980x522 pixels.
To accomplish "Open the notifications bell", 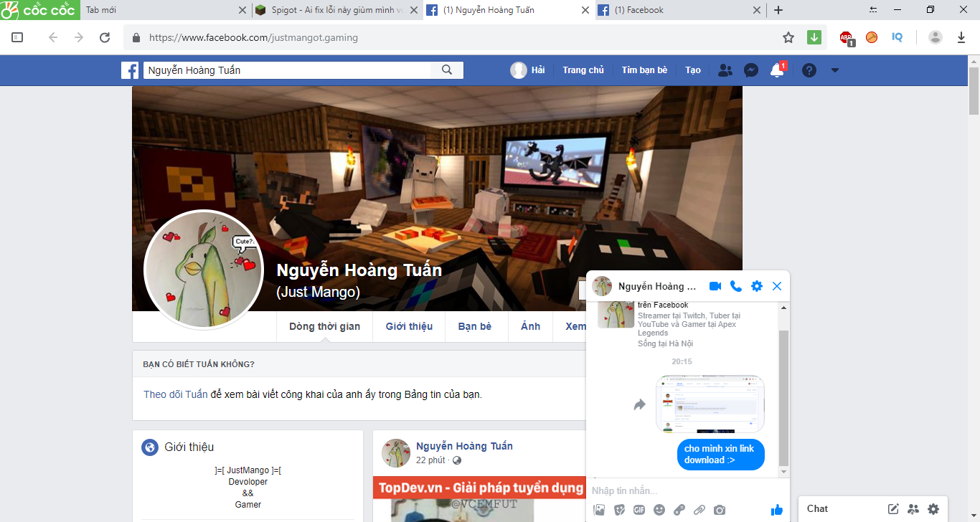I will [x=777, y=70].
